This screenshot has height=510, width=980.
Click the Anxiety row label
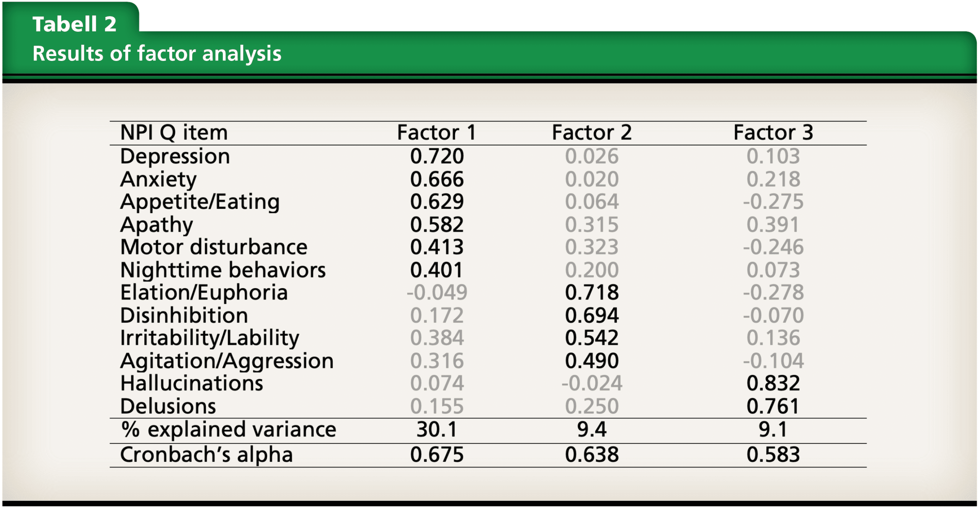pyautogui.click(x=158, y=179)
